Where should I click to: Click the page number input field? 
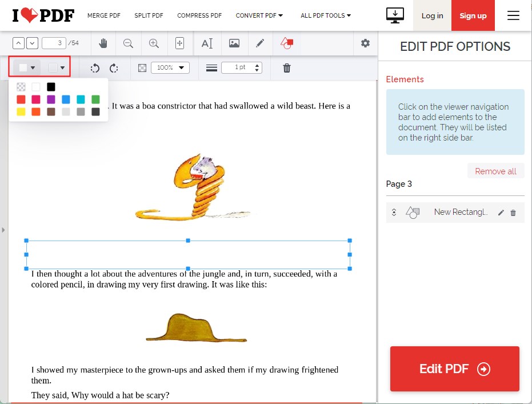[x=54, y=43]
